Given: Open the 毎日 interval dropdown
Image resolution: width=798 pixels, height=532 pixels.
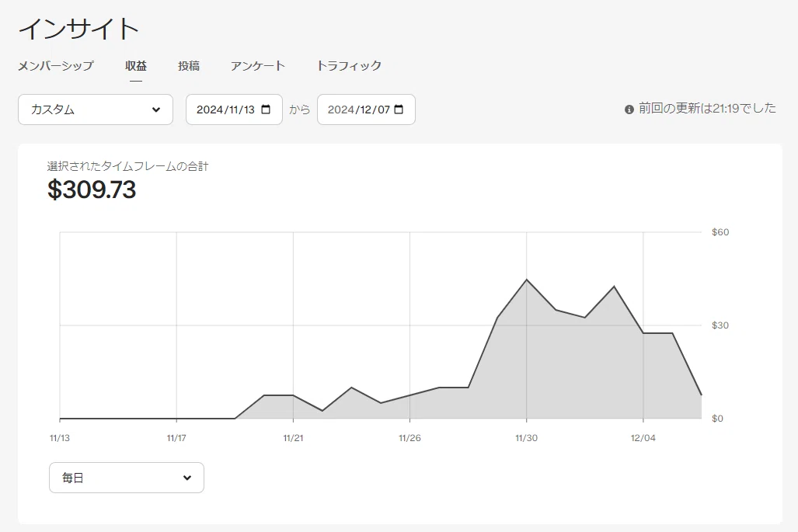Looking at the screenshot, I should 127,478.
